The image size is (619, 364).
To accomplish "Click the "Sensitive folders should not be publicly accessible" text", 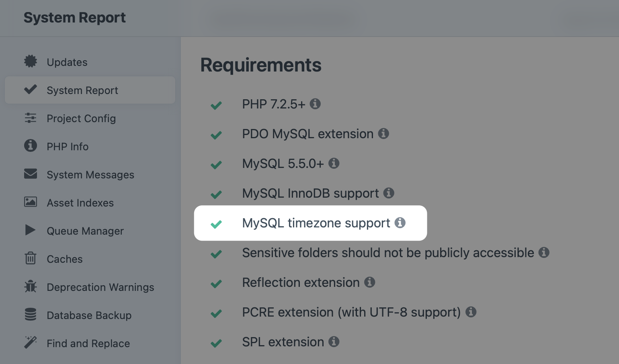I will [388, 253].
